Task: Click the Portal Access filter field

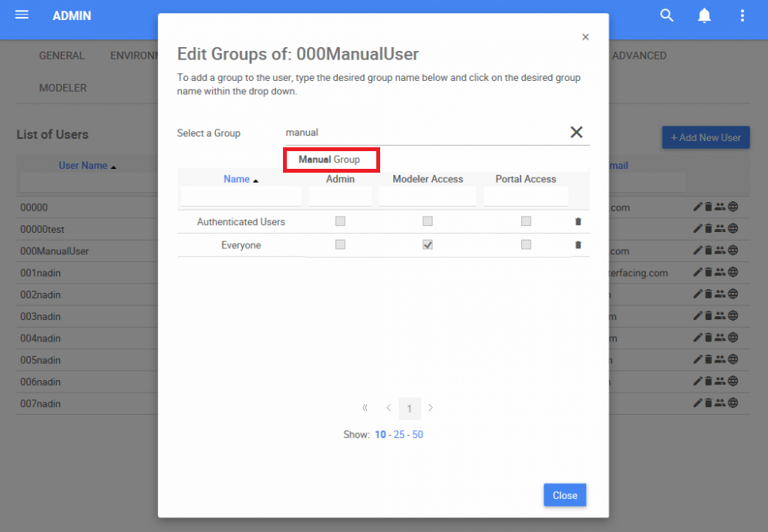Action: 526,197
